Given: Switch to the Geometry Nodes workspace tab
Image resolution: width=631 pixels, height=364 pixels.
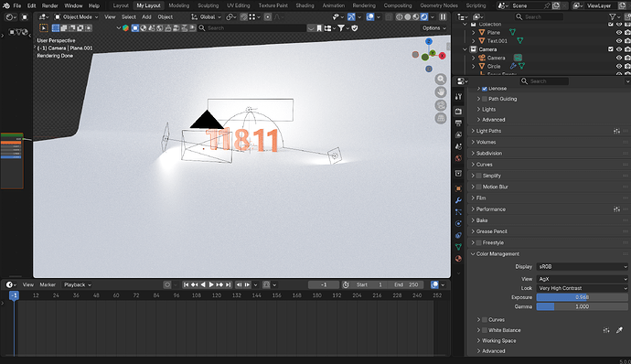Looking at the screenshot, I should click(x=439, y=5).
